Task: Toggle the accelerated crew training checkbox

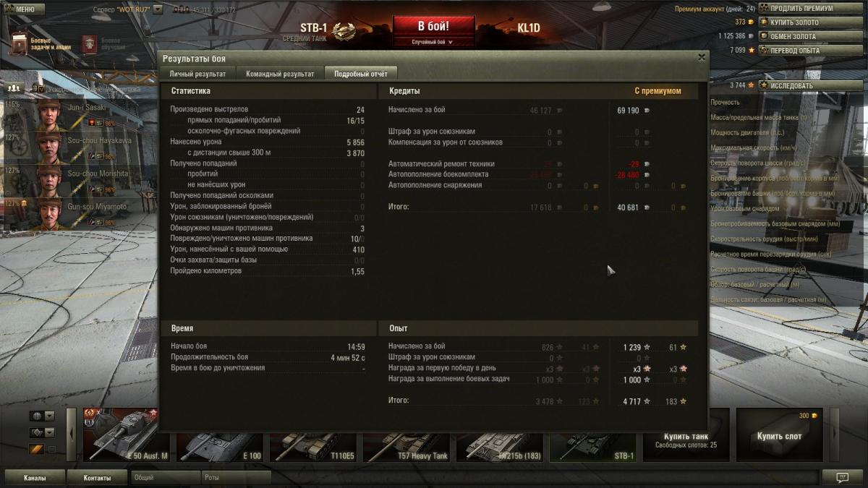Action: click(40, 89)
